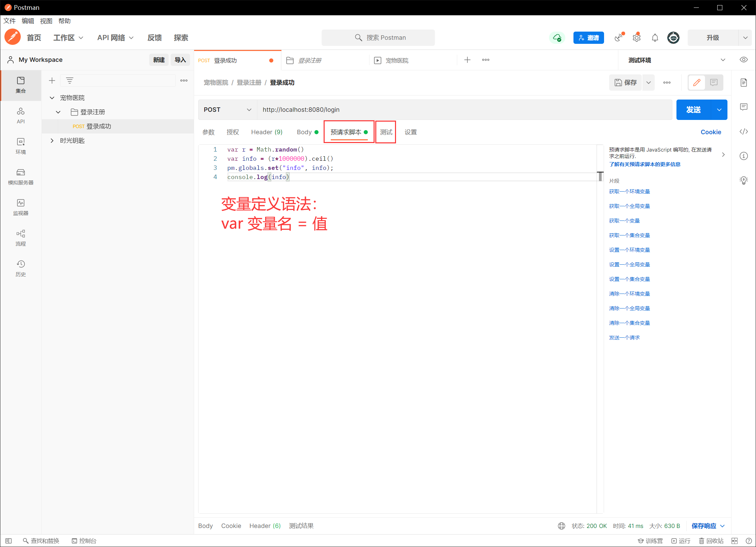Viewport: 756px width, 547px height.
Task: Click the environment quick look eye icon
Action: 743,60
